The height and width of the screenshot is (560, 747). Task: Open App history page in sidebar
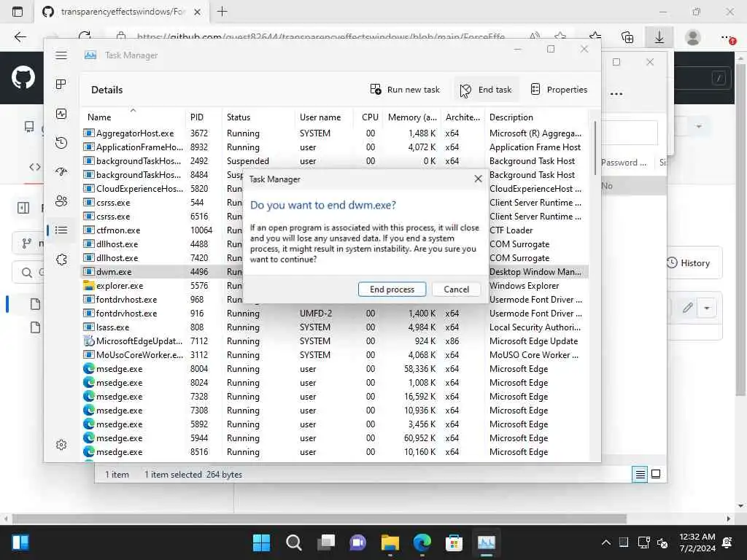click(x=61, y=143)
